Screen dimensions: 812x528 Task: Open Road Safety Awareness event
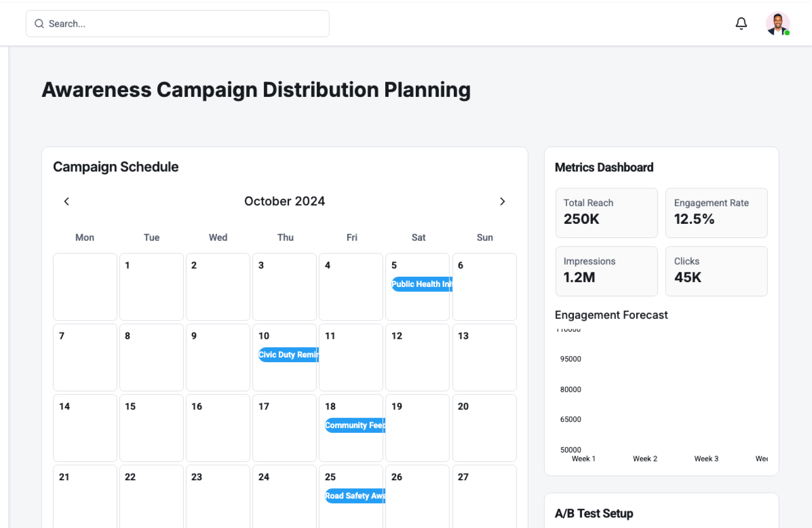click(x=354, y=496)
